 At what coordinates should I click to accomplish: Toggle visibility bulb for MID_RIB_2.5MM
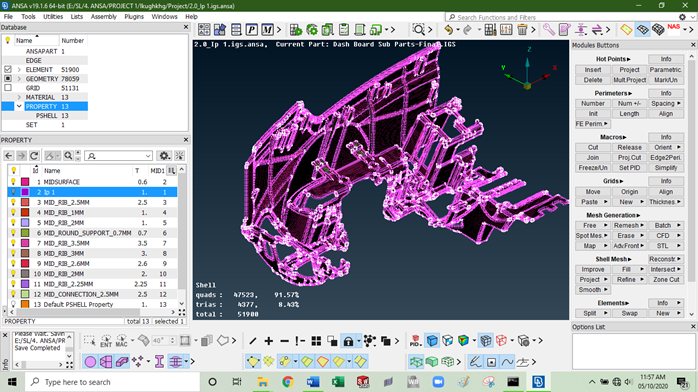(x=14, y=202)
